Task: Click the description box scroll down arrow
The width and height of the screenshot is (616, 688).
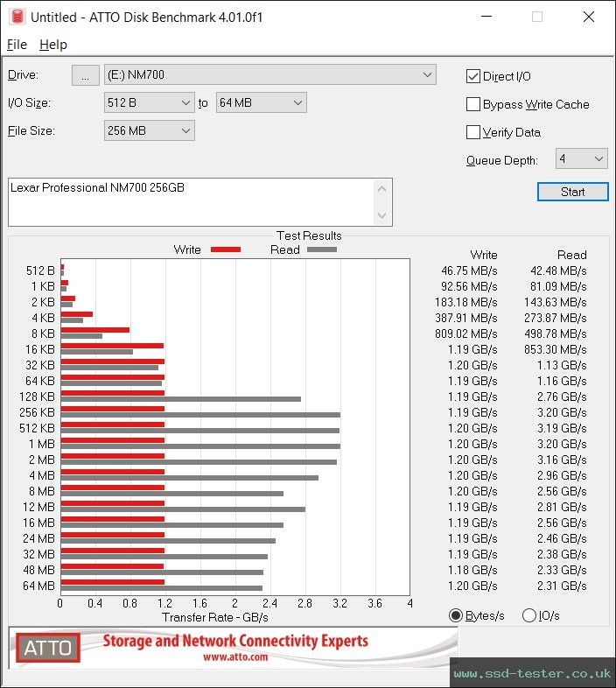Action: coord(381,215)
